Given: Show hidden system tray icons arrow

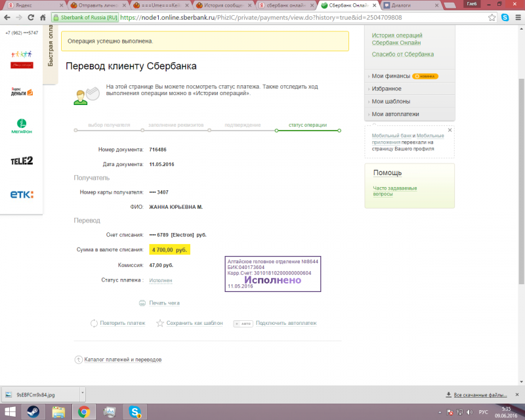Looking at the screenshot, I should point(440,412).
